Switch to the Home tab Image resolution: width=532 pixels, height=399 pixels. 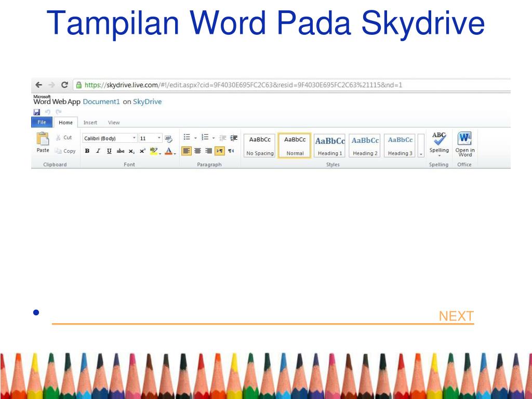pyautogui.click(x=65, y=123)
